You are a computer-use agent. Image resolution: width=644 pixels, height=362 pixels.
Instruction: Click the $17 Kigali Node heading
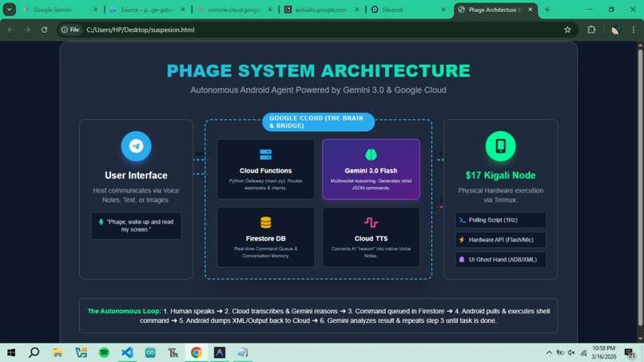click(500, 176)
